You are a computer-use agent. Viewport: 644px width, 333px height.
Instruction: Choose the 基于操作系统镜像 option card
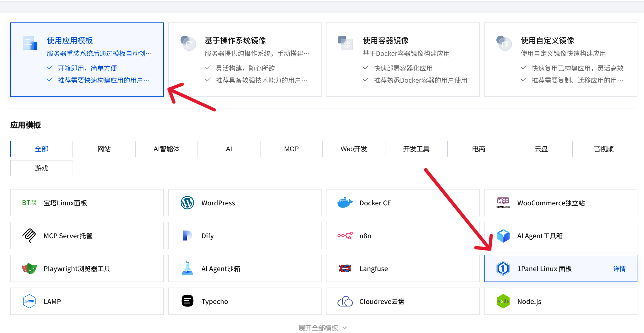(245, 60)
